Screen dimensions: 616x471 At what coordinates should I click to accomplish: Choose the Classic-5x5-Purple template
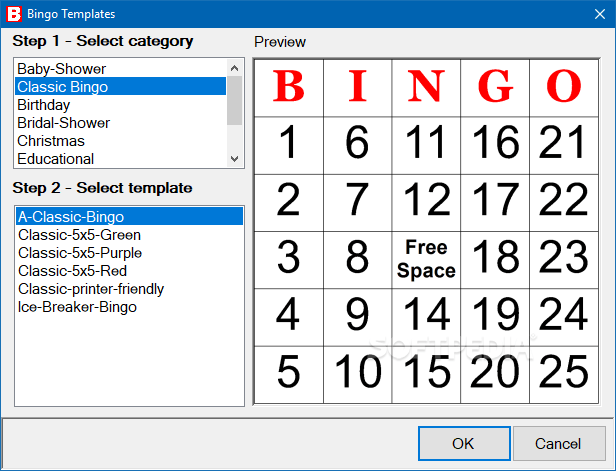tap(129, 253)
